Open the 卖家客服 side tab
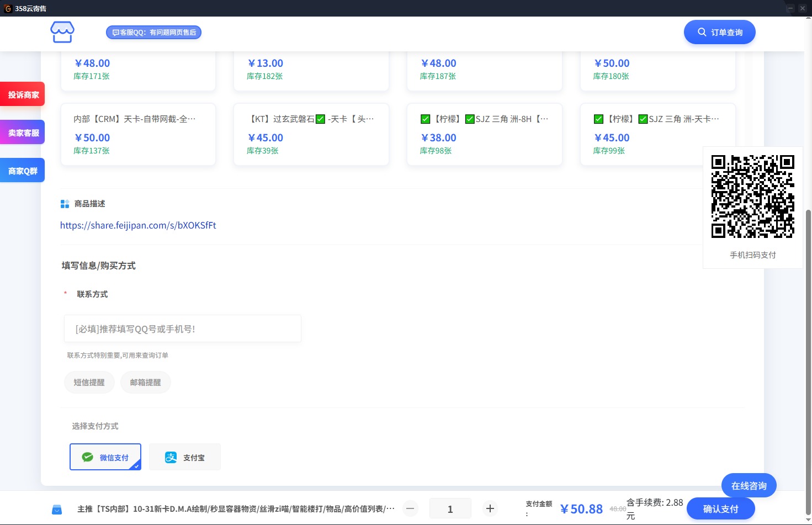 click(23, 132)
